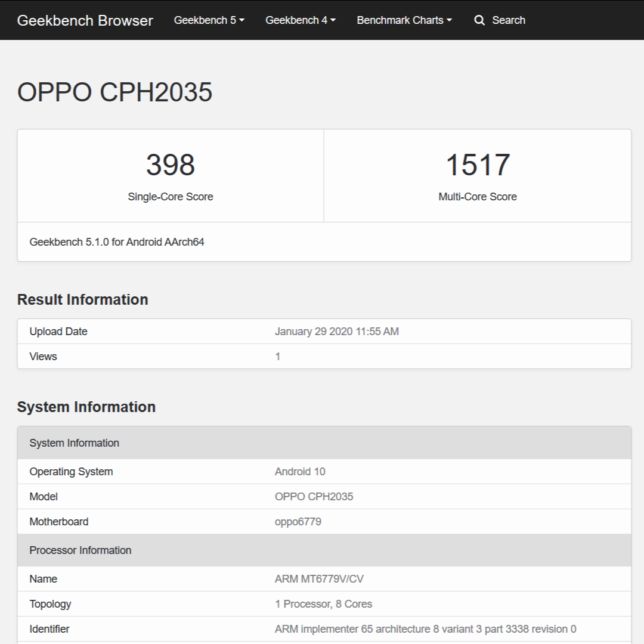
Task: Click the Views count value 1
Action: click(x=278, y=357)
